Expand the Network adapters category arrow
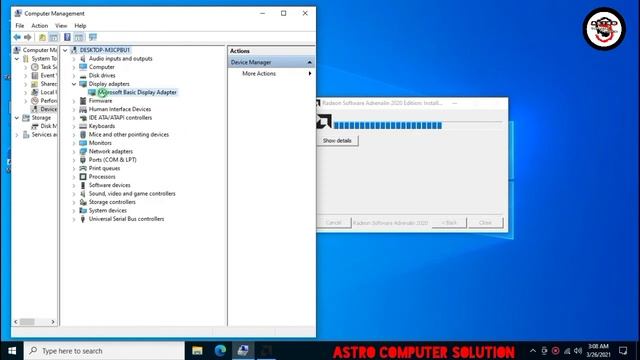 point(74,151)
